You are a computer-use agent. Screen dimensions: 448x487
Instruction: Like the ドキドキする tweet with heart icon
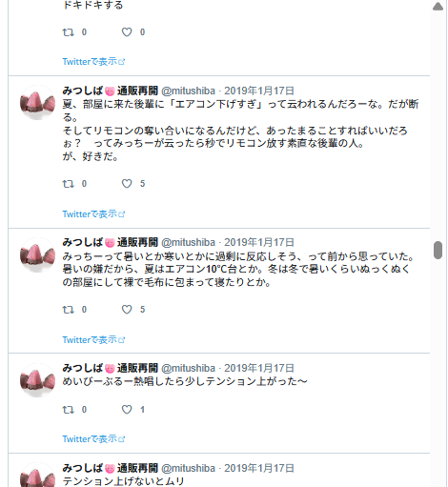tap(127, 32)
